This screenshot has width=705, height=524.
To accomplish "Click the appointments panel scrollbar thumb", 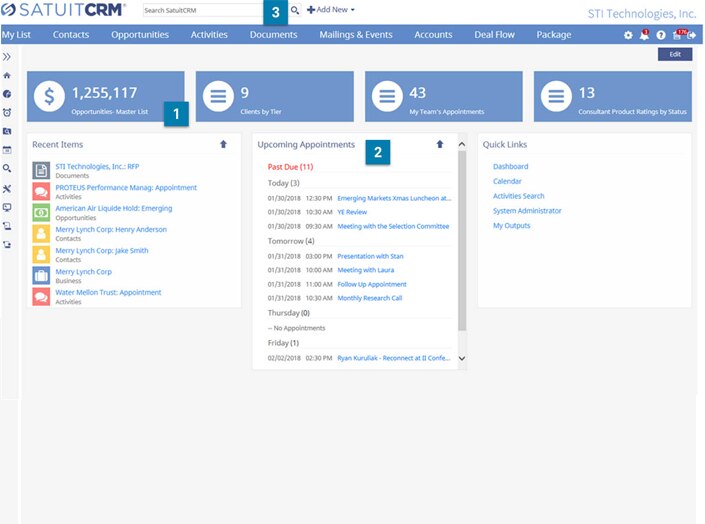I will (x=462, y=241).
